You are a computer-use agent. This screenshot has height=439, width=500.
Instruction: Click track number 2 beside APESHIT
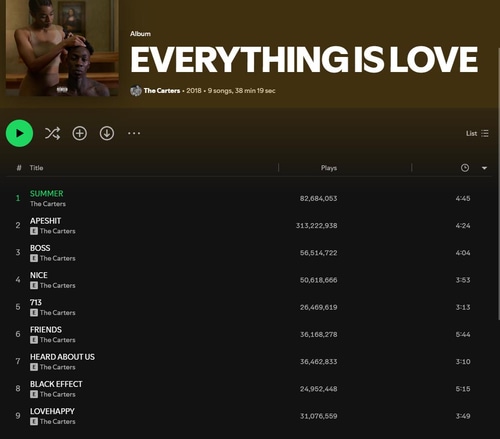18,225
